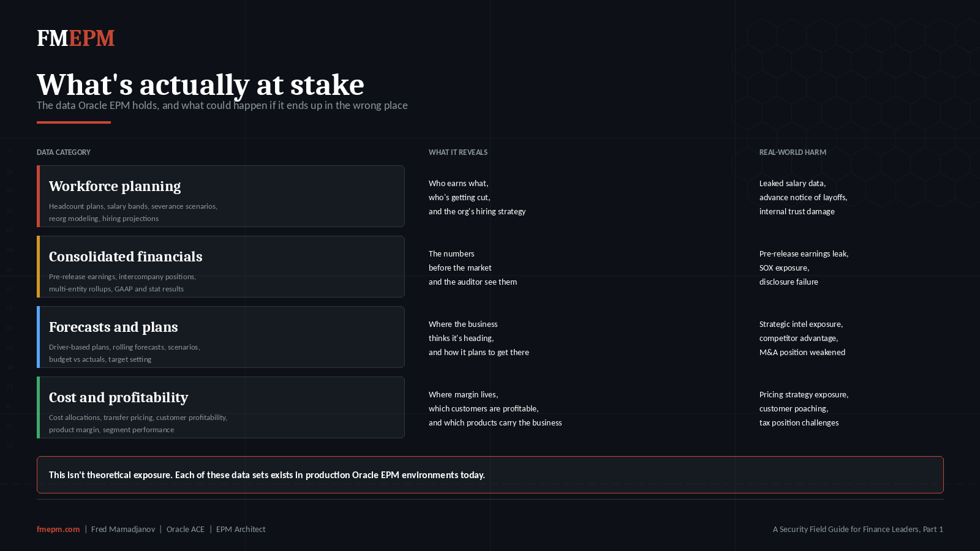Viewport: 980px width, 551px height.
Task: Choose the Cost and profitability card
Action: pyautogui.click(x=221, y=408)
